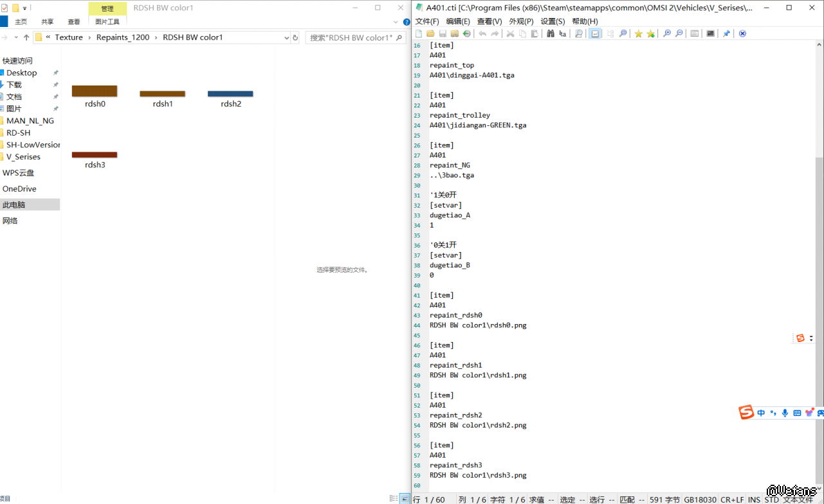
Task: Open the 设置(S) menu in Notepad3
Action: [553, 21]
